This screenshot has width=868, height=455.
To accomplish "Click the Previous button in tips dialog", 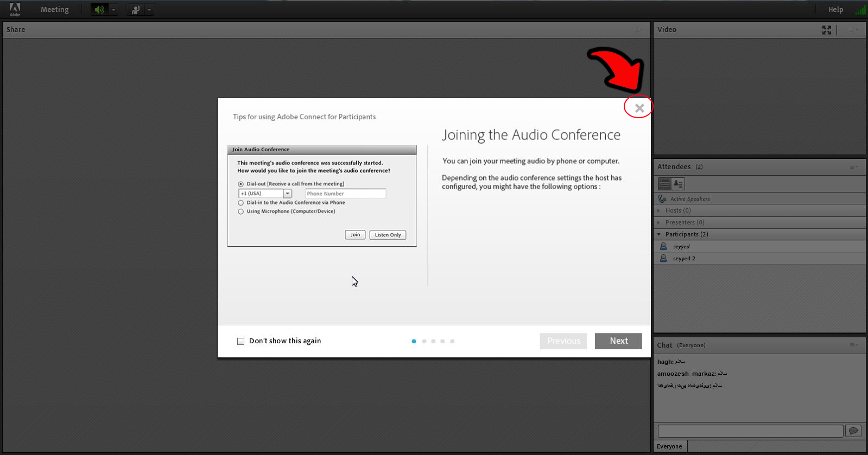I will (563, 341).
